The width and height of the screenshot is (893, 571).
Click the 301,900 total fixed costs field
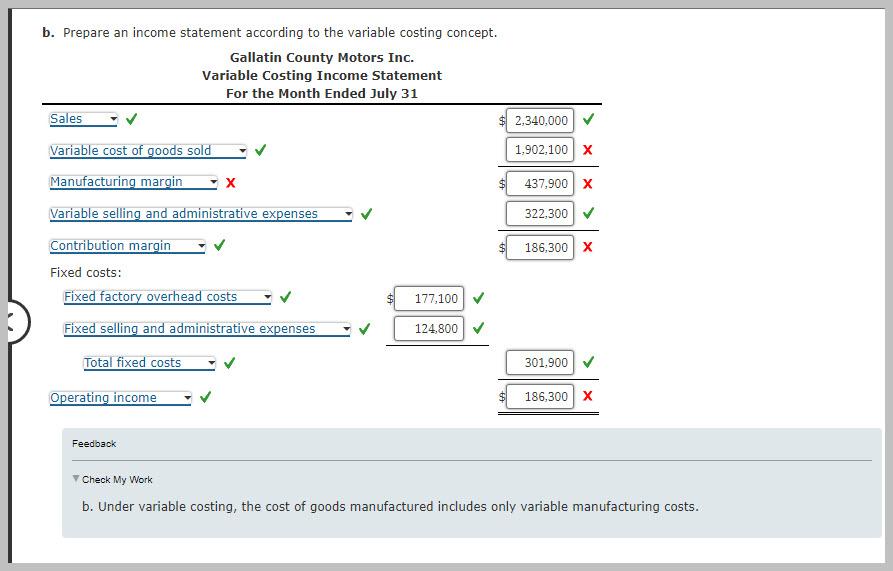click(540, 363)
